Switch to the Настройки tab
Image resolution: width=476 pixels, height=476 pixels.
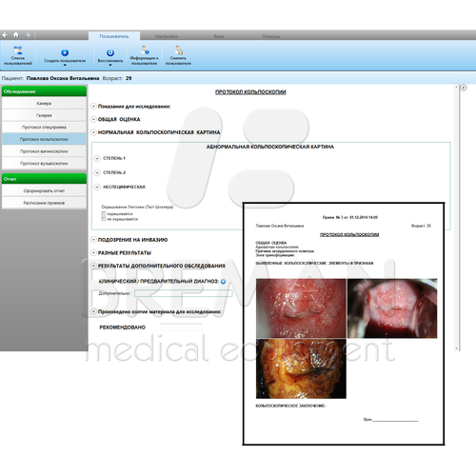tap(167, 36)
